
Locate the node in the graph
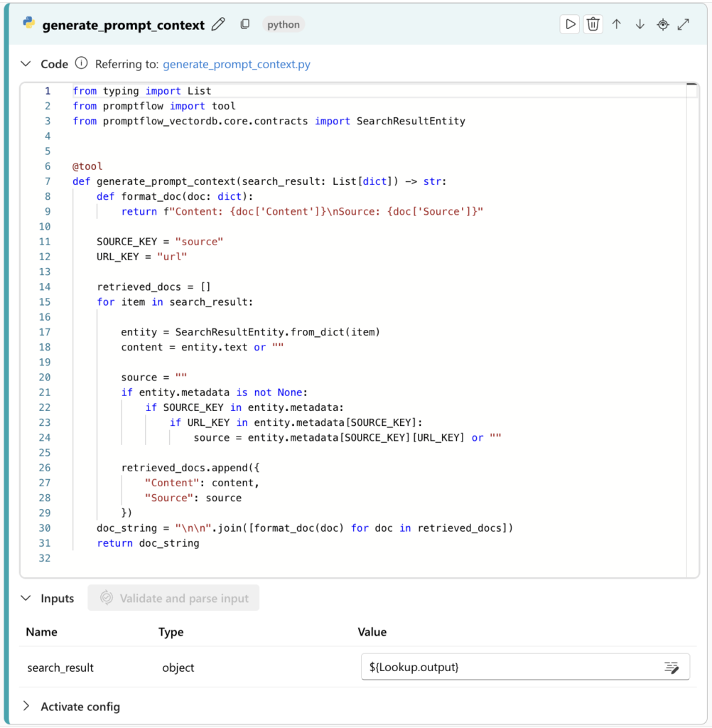[662, 23]
